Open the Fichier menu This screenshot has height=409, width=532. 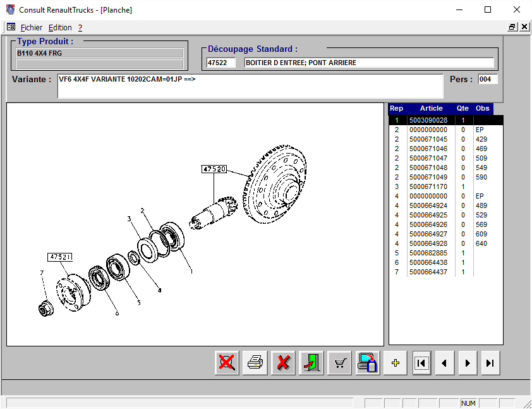32,28
